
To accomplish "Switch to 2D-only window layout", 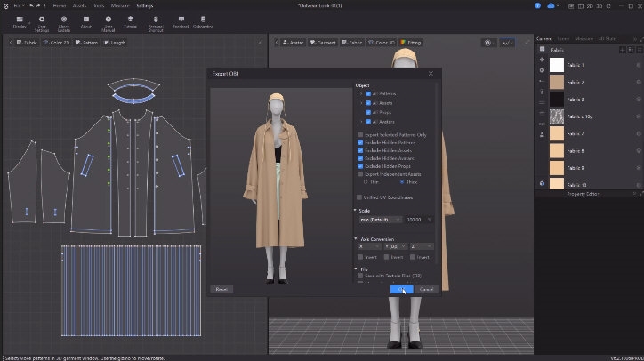I will [x=590, y=6].
